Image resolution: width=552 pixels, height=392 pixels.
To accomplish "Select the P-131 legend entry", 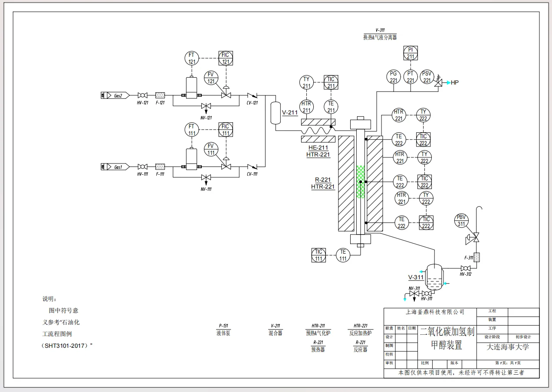I will pyautogui.click(x=223, y=326).
